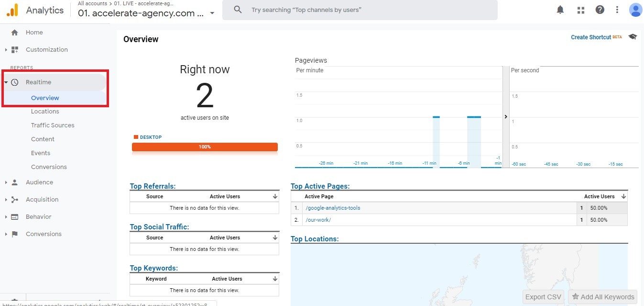The height and width of the screenshot is (306, 644).
Task: Expand the Customization section
Action: point(6,50)
